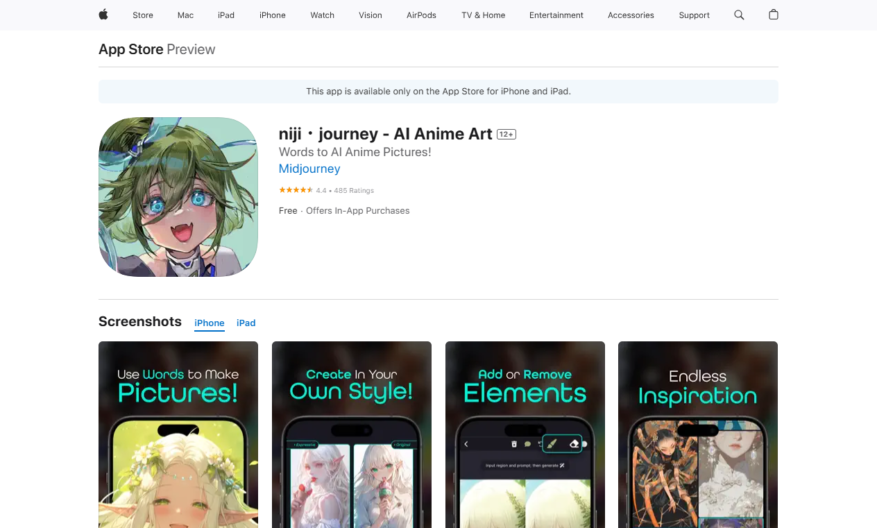The image size is (877, 528).
Task: Click the "Use Words to Make Pictures!" screenshot
Action: pyautogui.click(x=178, y=435)
